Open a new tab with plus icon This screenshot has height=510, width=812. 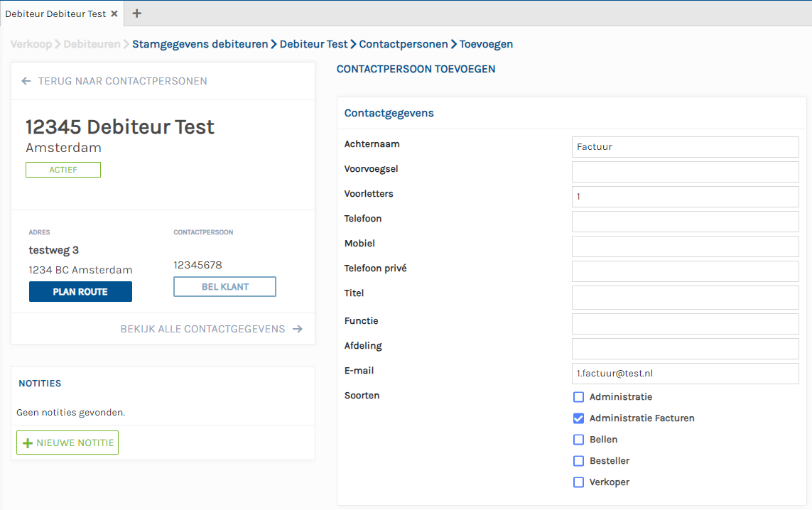[137, 13]
